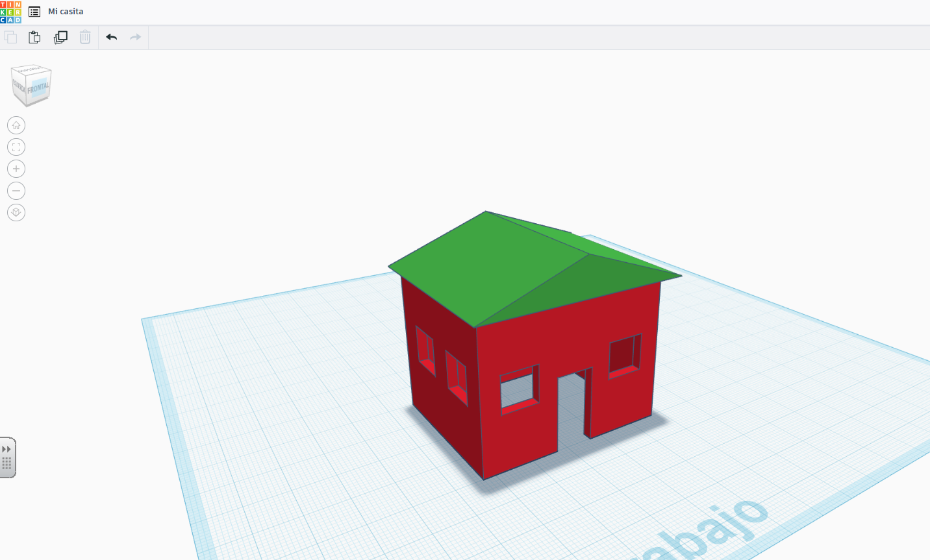Select the Paste tool in the toolbar

tap(34, 37)
